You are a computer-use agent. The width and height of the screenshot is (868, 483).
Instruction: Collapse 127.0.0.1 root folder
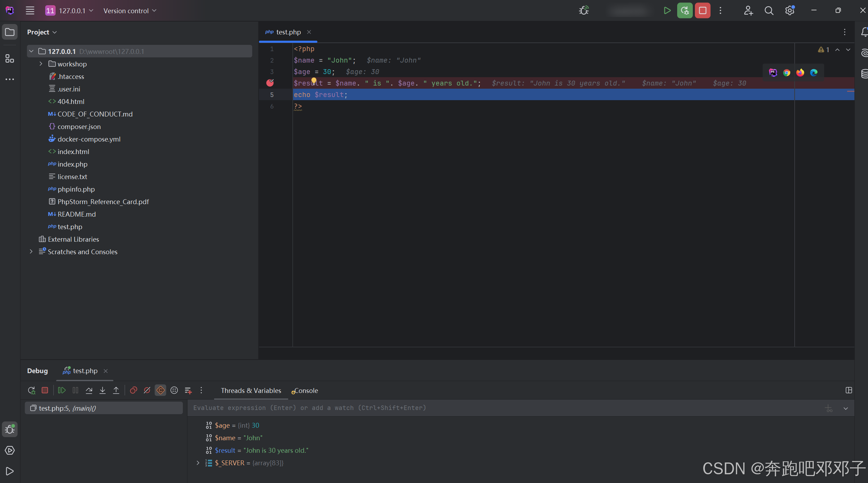click(31, 51)
